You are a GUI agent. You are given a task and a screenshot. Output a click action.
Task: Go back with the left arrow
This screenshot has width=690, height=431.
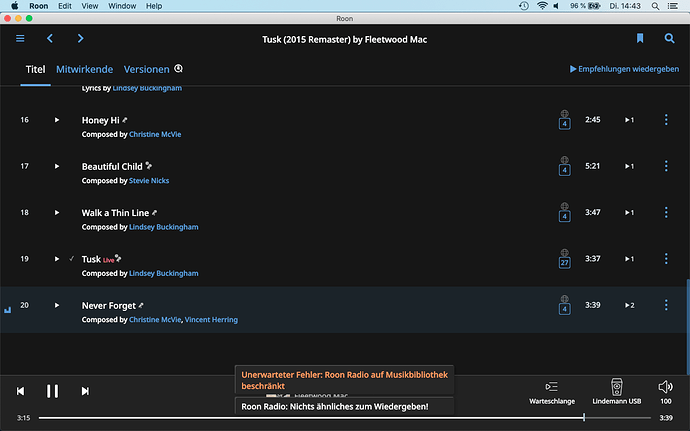tap(50, 39)
